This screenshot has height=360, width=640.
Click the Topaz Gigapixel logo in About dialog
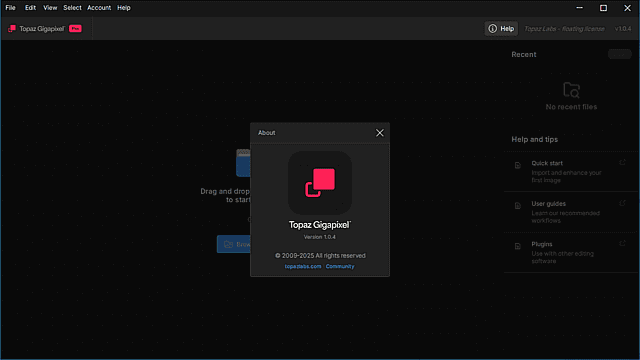tap(320, 183)
